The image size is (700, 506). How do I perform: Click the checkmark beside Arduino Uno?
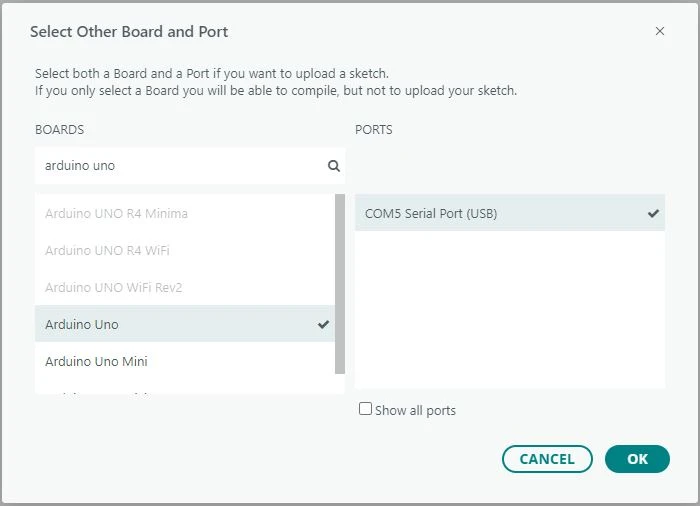click(x=323, y=325)
